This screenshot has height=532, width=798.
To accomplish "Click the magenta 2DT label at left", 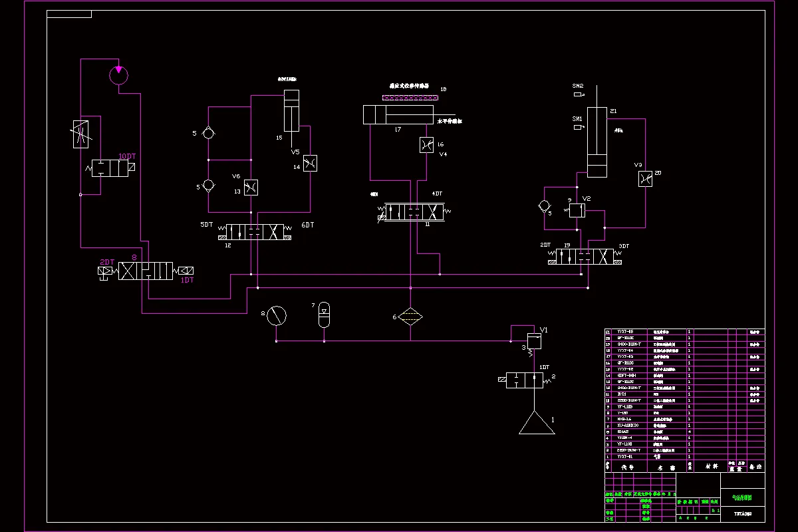I will click(107, 262).
